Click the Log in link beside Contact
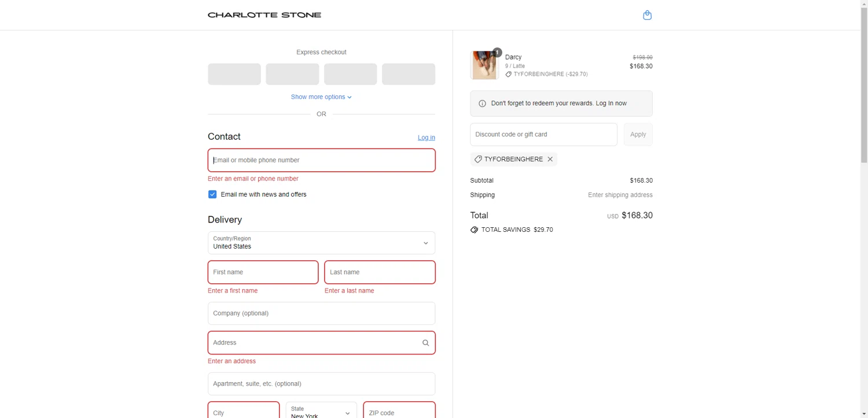 coord(426,138)
